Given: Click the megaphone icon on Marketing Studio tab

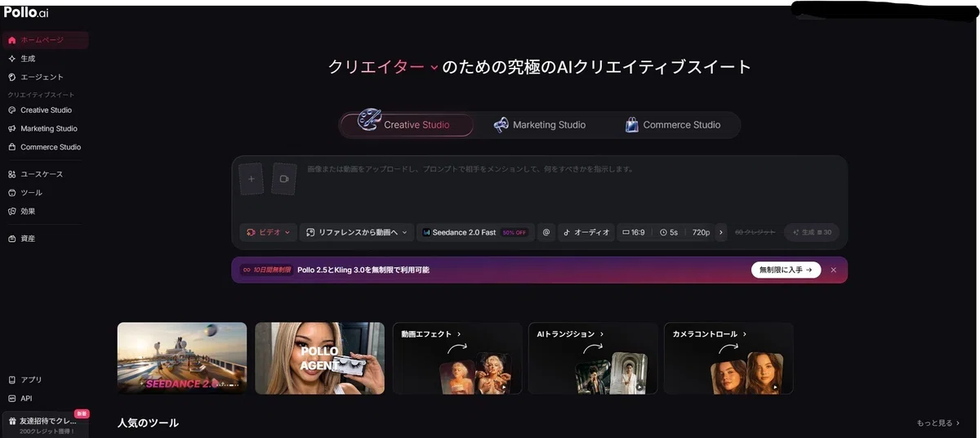Looking at the screenshot, I should 501,125.
